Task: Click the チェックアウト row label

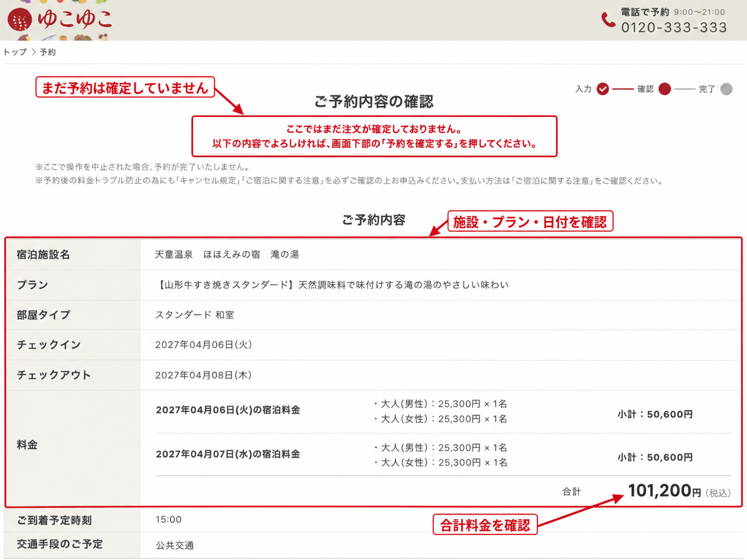Action: (x=54, y=375)
